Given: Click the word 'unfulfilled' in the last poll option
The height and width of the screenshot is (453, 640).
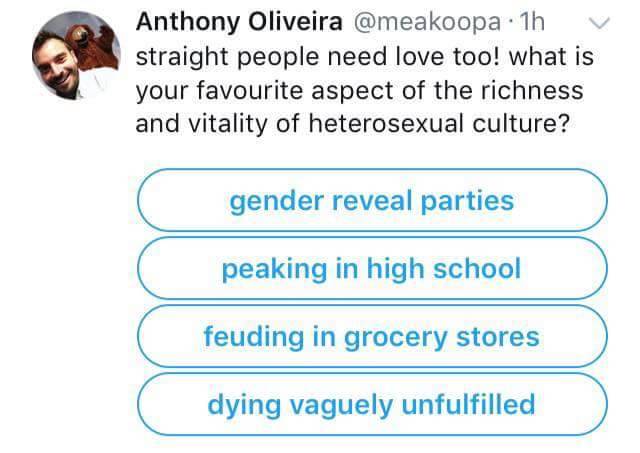Looking at the screenshot, I should (x=468, y=404).
